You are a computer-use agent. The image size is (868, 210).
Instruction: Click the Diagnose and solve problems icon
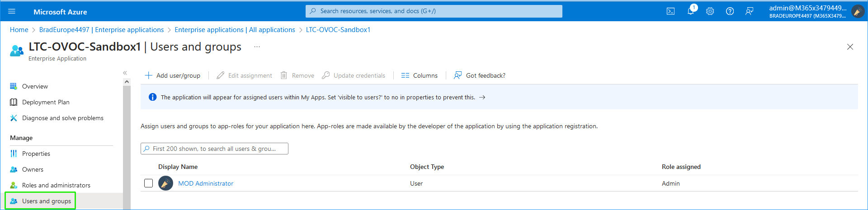click(14, 118)
